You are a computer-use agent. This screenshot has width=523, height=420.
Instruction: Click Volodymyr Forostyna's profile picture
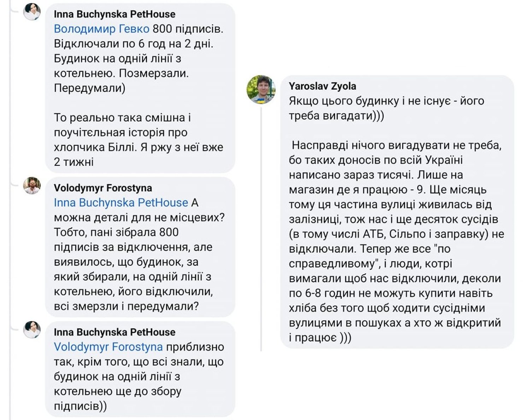click(32, 186)
